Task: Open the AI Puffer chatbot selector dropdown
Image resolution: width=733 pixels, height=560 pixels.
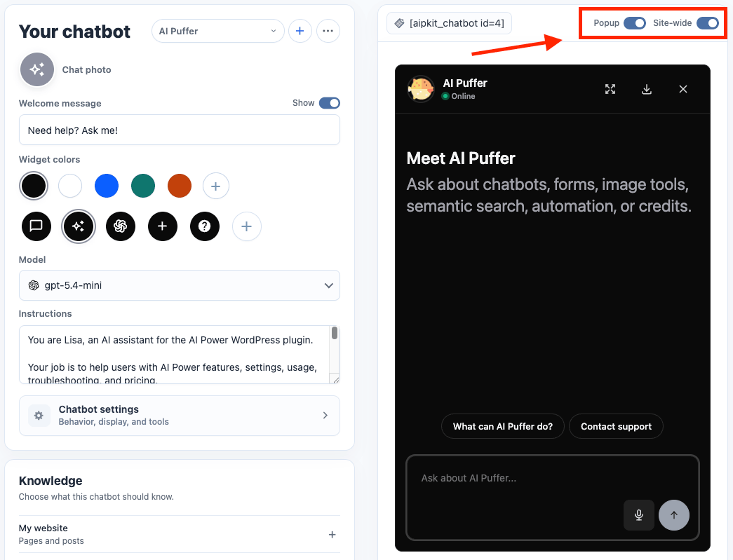Action: point(218,31)
